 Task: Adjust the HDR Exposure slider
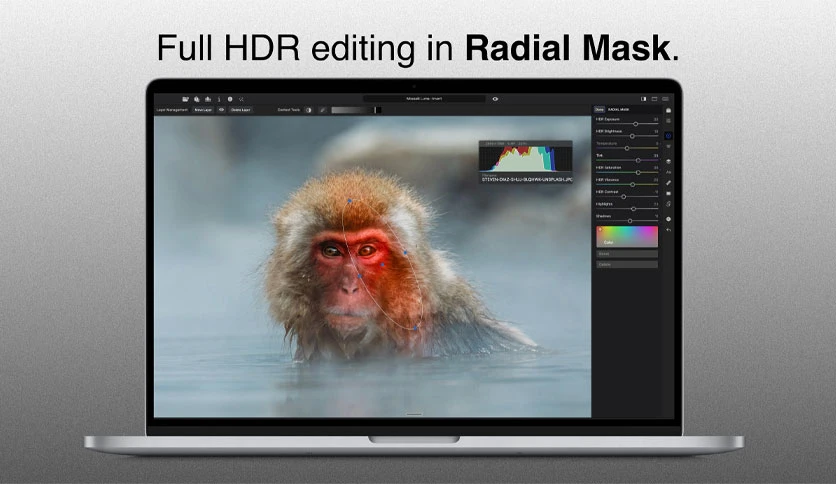[x=627, y=124]
